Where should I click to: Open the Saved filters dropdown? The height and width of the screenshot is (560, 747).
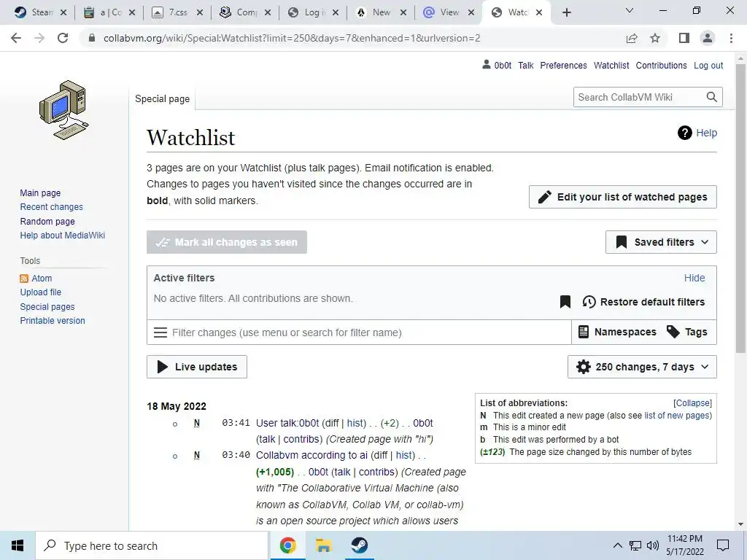pos(661,242)
